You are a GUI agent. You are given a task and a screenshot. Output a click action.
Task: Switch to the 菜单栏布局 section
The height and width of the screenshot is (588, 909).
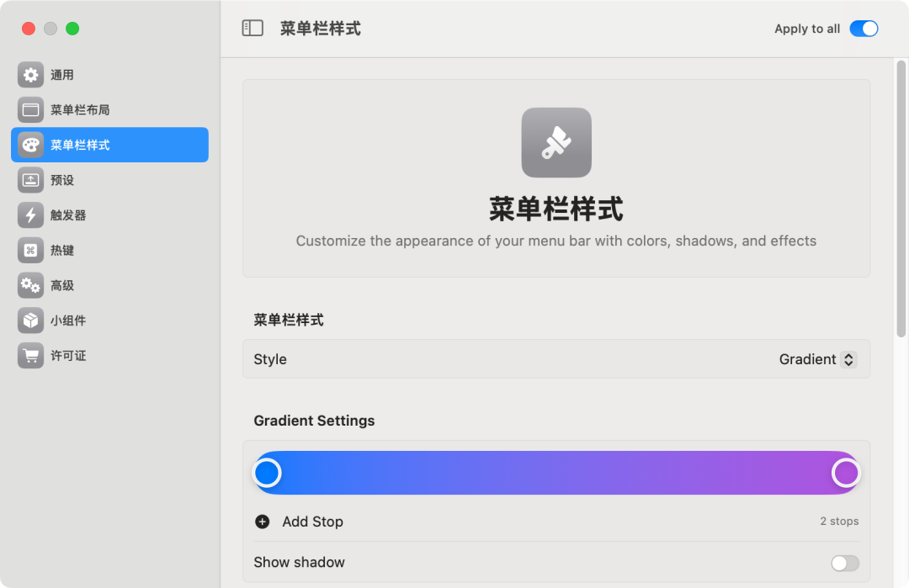pyautogui.click(x=109, y=110)
